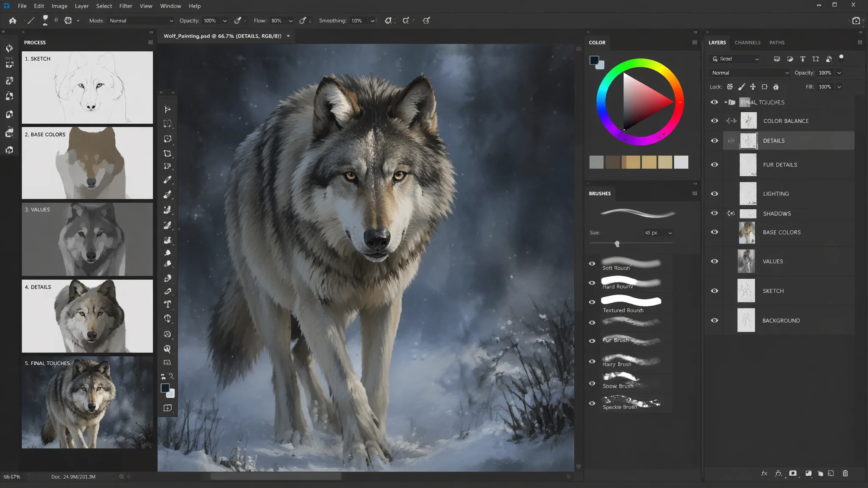Open the Flow dropdown arrow
Image resolution: width=868 pixels, height=488 pixels.
point(290,21)
